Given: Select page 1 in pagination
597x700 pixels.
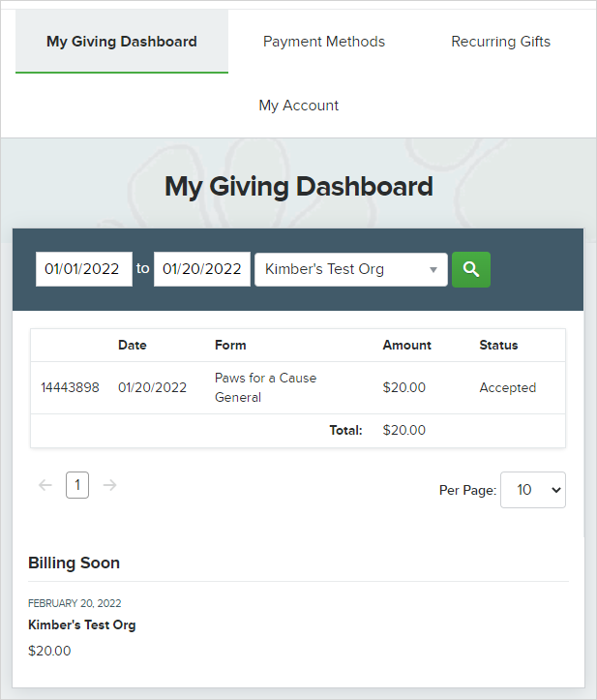Looking at the screenshot, I should click(x=77, y=485).
